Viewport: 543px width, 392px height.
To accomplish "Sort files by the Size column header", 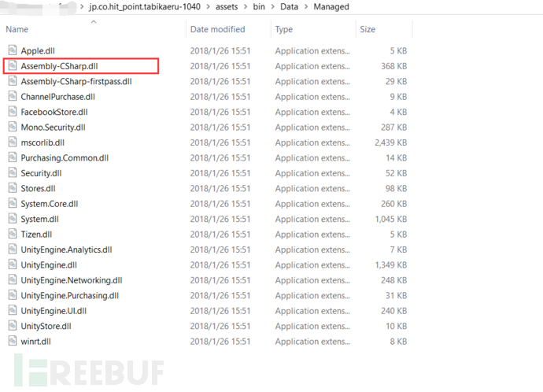I will click(x=368, y=29).
